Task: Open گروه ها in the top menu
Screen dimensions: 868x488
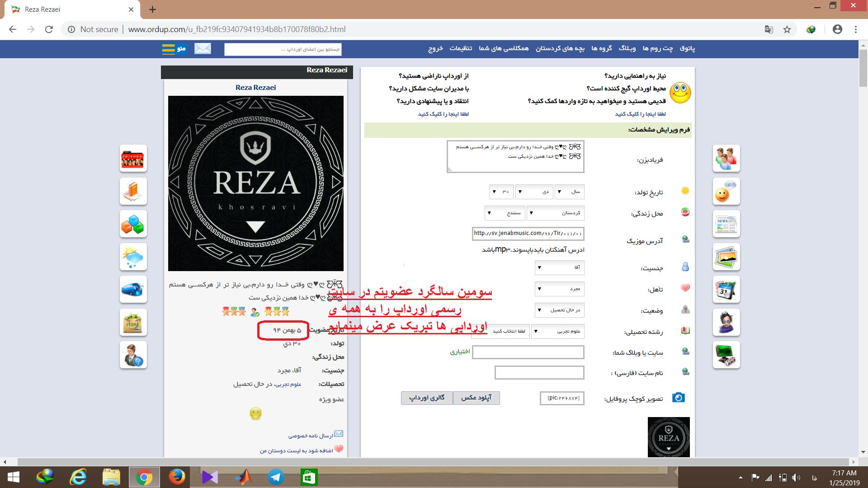Action: coord(602,48)
